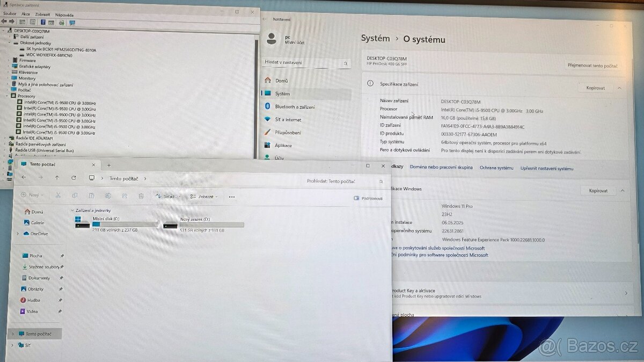Open the Zobrazit dropdown in File Explorer toolbar
The height and width of the screenshot is (362, 644).
pos(204,197)
